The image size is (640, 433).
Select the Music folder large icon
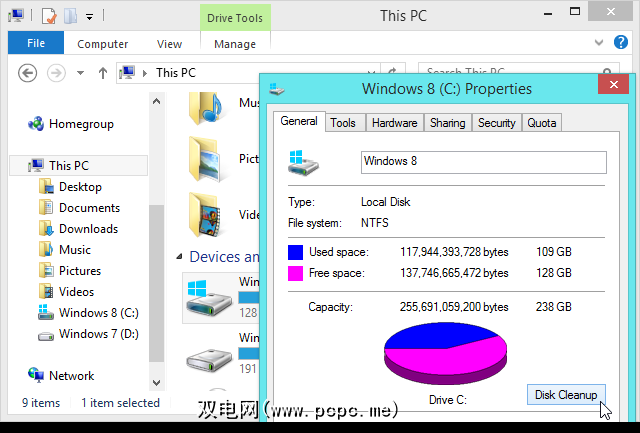pos(206,109)
